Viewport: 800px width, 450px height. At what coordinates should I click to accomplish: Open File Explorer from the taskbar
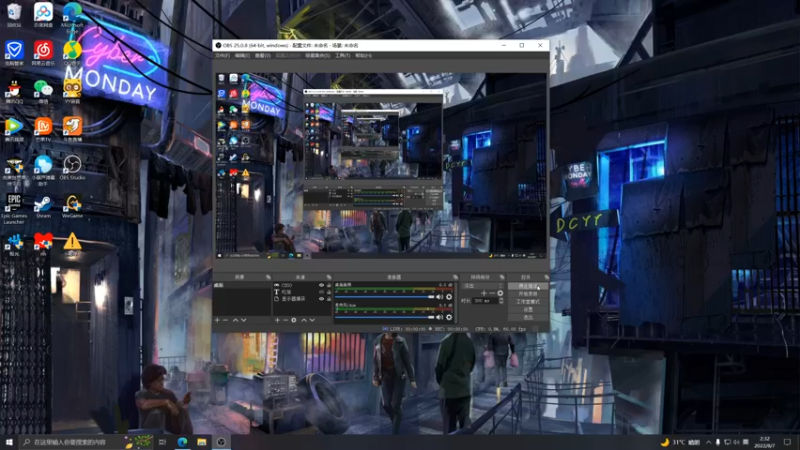click(x=202, y=442)
